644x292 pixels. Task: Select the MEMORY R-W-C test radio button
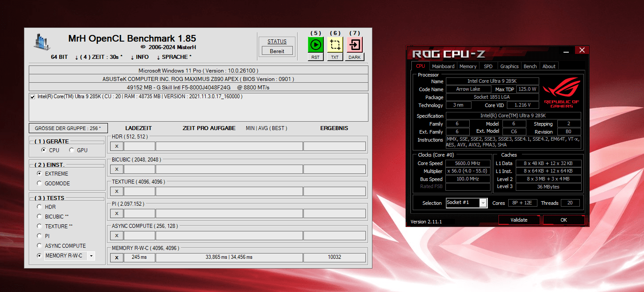click(39, 255)
